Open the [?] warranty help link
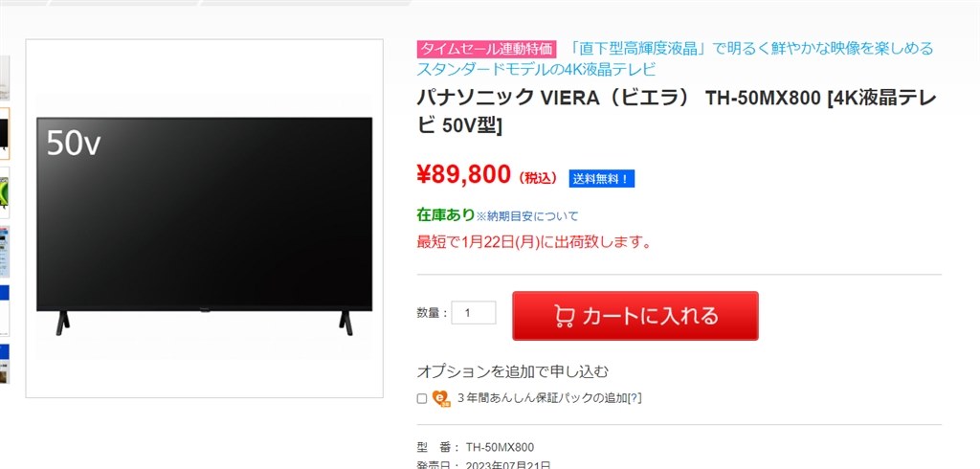This screenshot has width=980, height=469. pos(635,398)
